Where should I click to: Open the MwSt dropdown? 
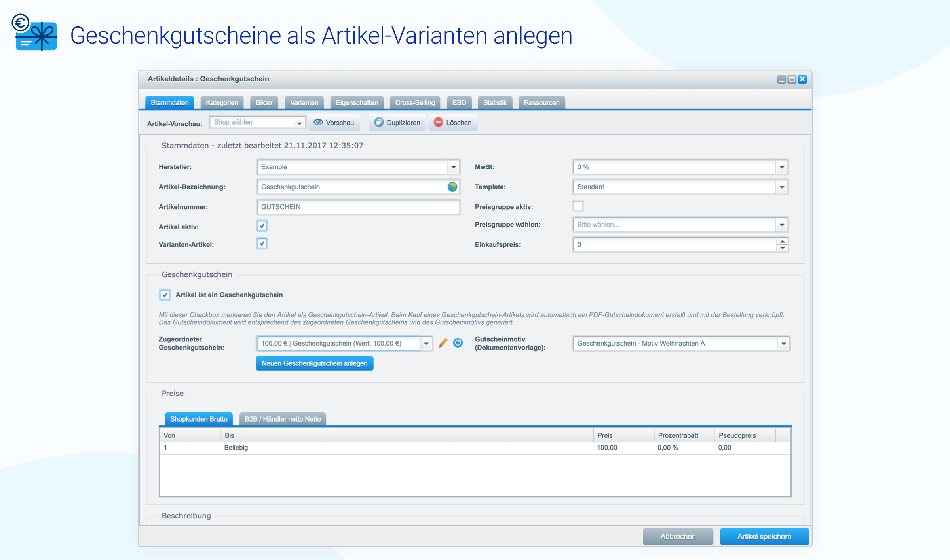pyautogui.click(x=782, y=167)
